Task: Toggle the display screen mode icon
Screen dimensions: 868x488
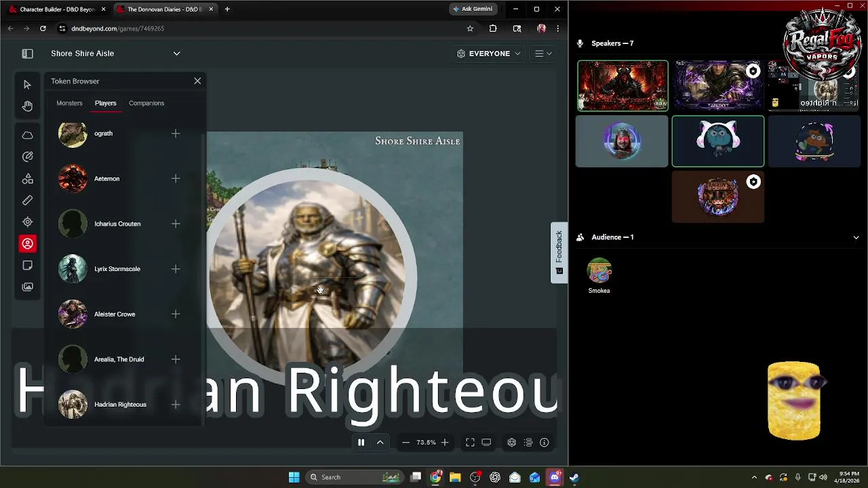Action: 486,443
